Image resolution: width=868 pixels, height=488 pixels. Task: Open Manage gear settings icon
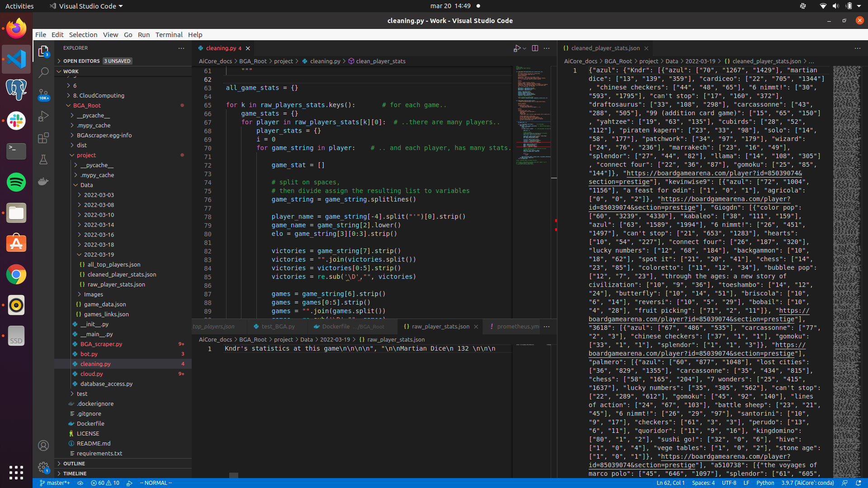coord(43,467)
